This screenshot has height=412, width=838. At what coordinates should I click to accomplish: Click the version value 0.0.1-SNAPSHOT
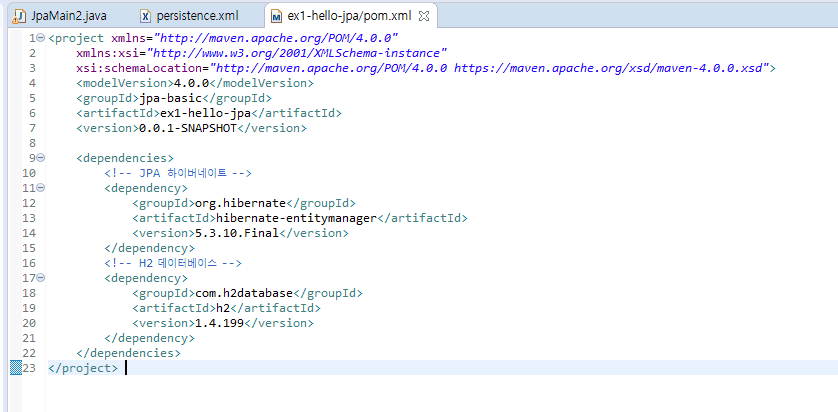tap(188, 128)
